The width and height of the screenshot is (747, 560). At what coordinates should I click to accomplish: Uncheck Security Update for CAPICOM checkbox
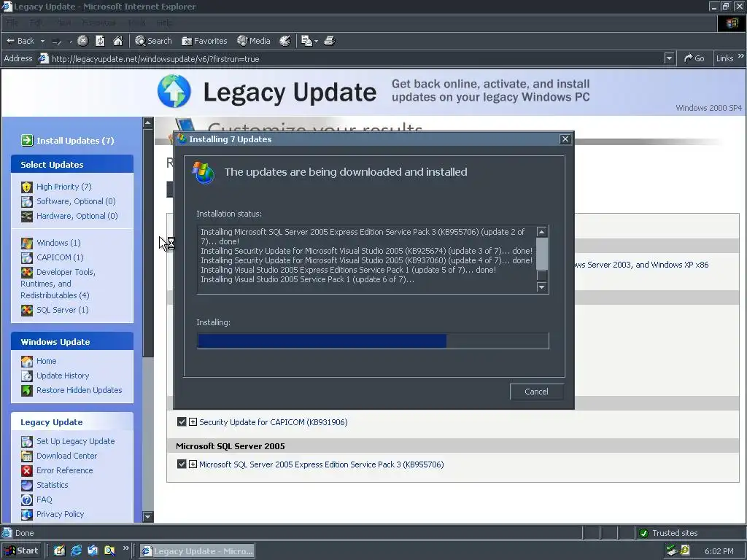(x=182, y=422)
